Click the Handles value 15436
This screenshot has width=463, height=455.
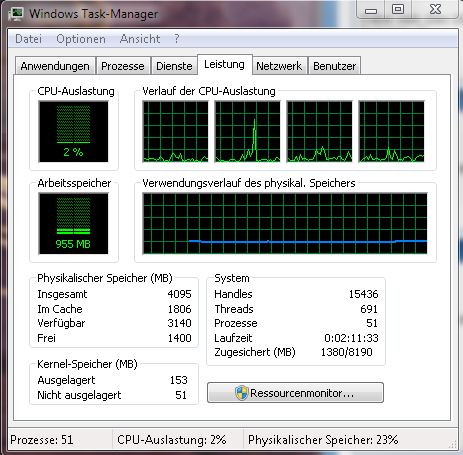[x=363, y=294]
